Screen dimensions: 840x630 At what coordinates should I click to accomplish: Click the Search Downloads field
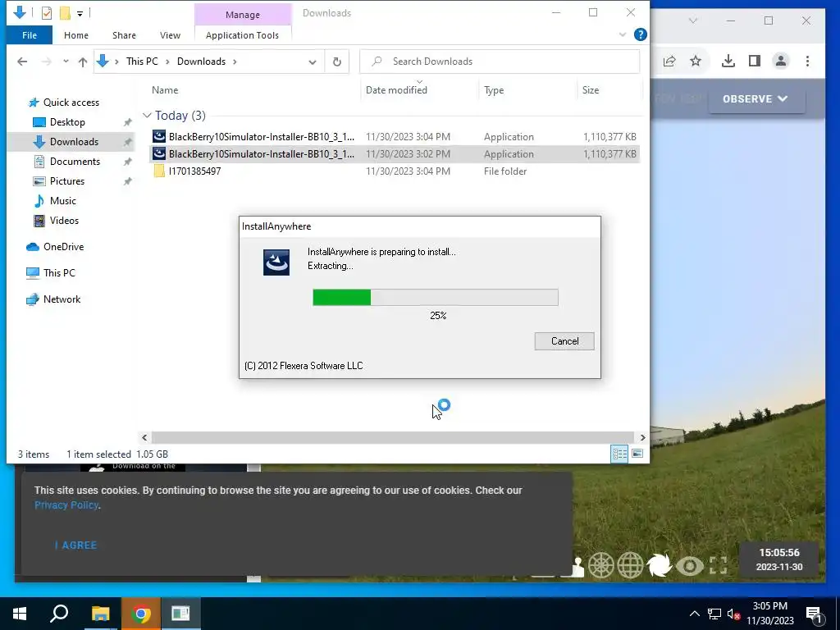pos(500,62)
